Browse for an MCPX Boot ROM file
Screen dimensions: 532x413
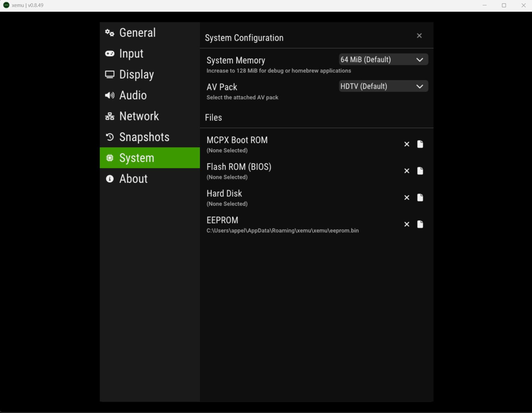click(420, 144)
